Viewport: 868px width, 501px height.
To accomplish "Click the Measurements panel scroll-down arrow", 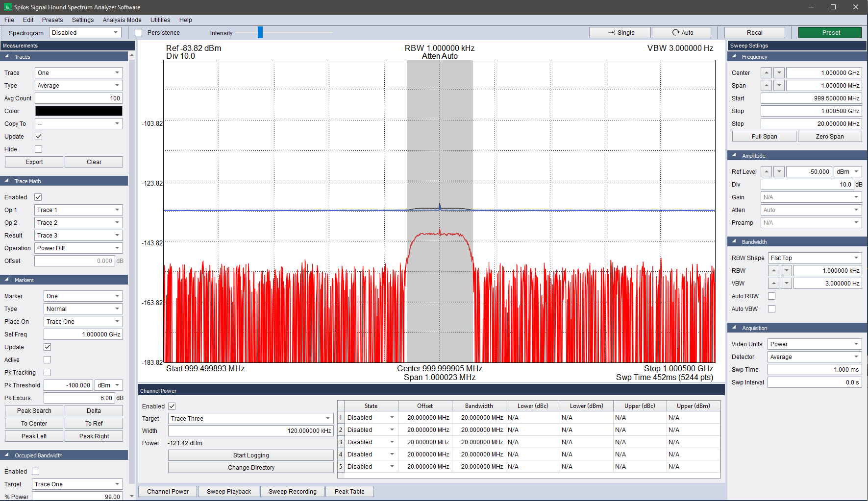I will click(x=132, y=496).
